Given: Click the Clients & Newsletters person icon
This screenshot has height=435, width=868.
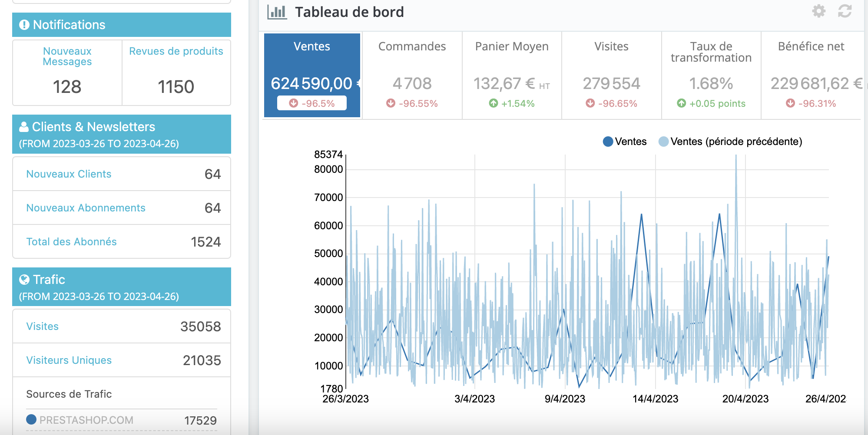Looking at the screenshot, I should (24, 127).
